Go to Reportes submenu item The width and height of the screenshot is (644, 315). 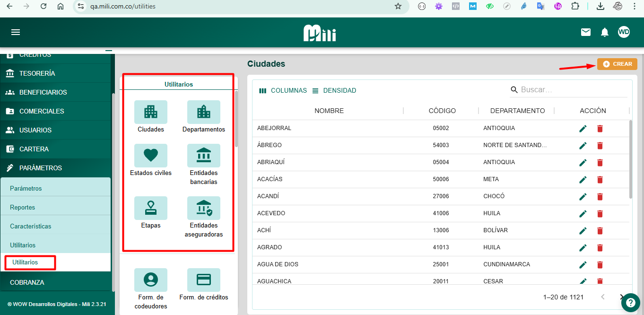click(23, 207)
